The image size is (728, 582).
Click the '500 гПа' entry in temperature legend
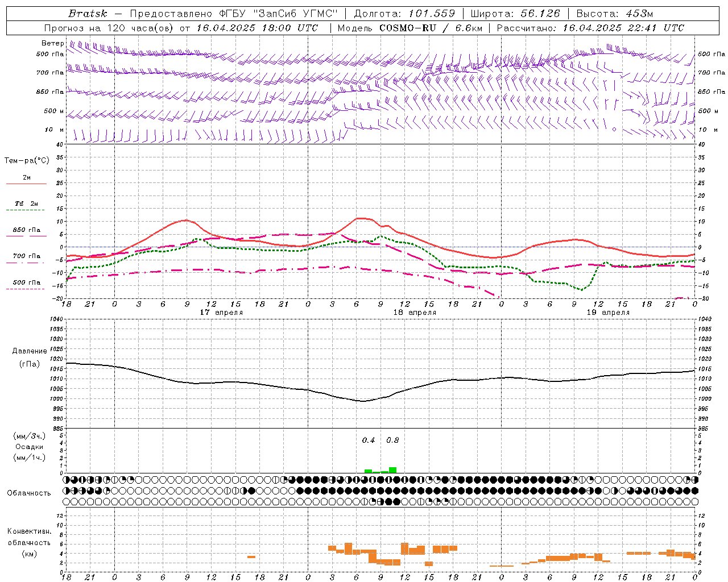point(27,282)
